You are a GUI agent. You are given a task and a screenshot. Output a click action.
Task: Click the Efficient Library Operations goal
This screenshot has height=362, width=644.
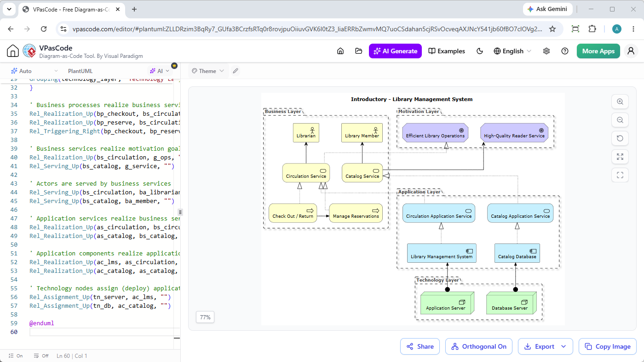(435, 132)
